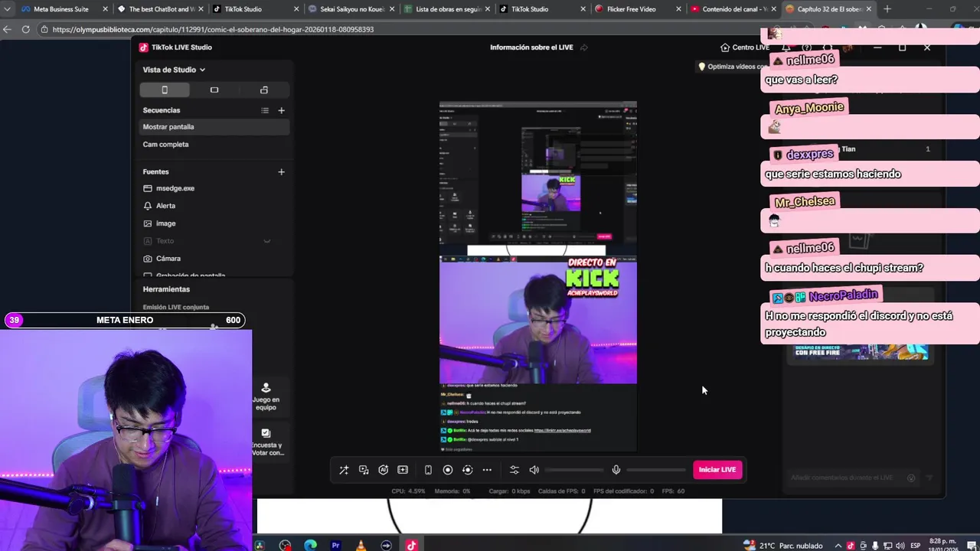Open Microsoft Edge from taskbar

(310, 546)
